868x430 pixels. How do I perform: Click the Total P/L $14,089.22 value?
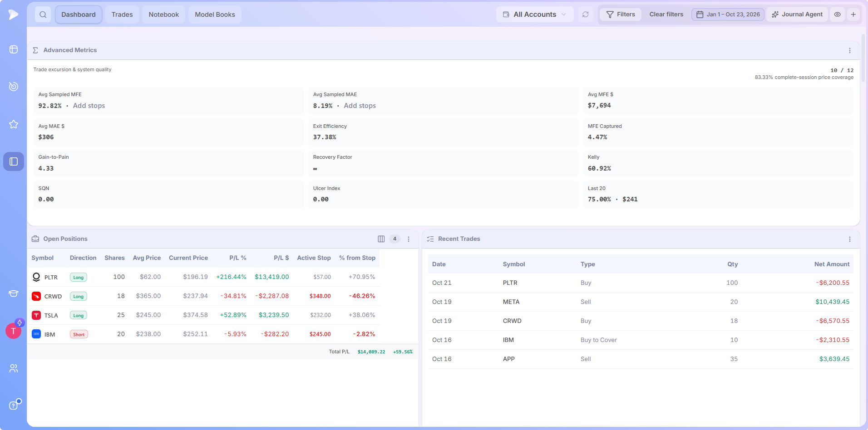coord(371,352)
